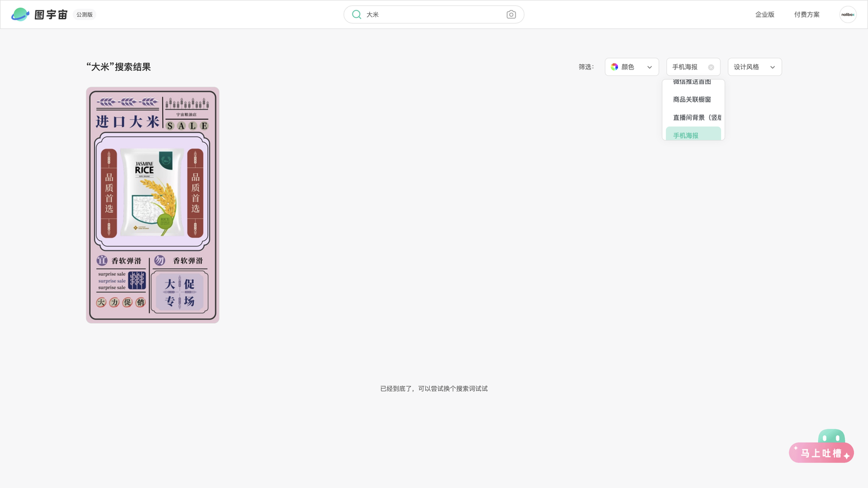Open the 进口大米 poster thumbnail
This screenshot has width=868, height=488.
[153, 205]
